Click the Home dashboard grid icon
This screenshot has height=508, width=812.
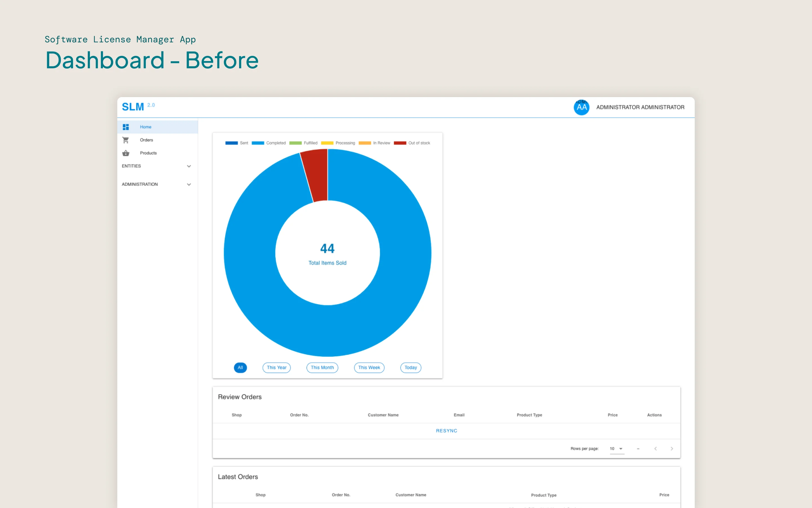(126, 127)
